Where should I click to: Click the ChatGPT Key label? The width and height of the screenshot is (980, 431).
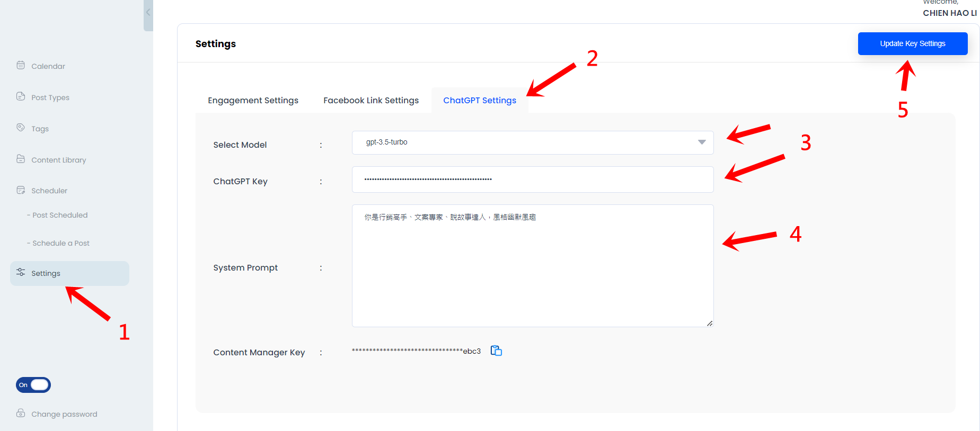point(241,182)
